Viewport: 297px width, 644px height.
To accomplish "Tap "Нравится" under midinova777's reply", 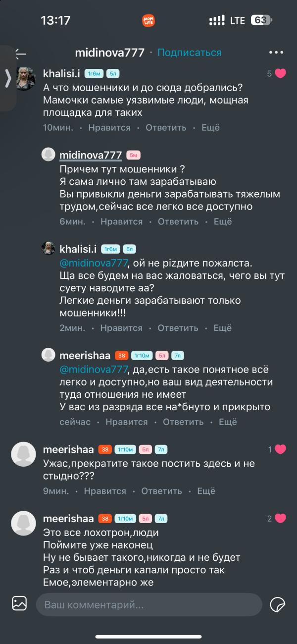I will [x=121, y=222].
